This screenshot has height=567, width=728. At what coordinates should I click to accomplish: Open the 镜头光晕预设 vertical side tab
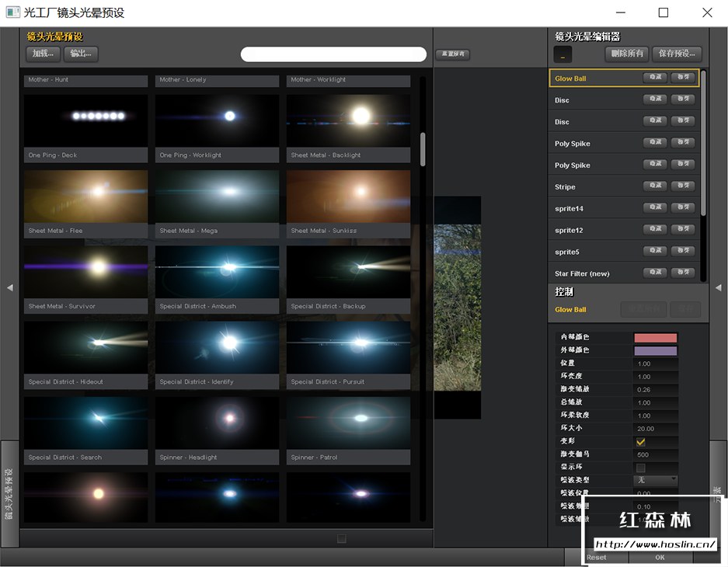[9, 494]
